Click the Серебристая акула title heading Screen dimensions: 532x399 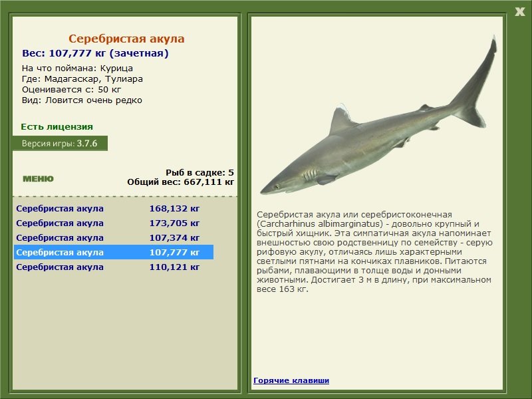coord(126,39)
